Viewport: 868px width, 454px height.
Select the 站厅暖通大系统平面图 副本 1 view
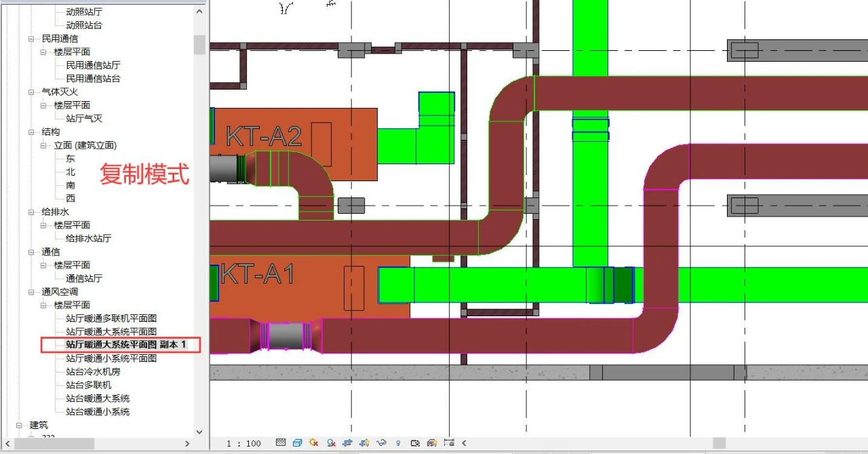126,345
